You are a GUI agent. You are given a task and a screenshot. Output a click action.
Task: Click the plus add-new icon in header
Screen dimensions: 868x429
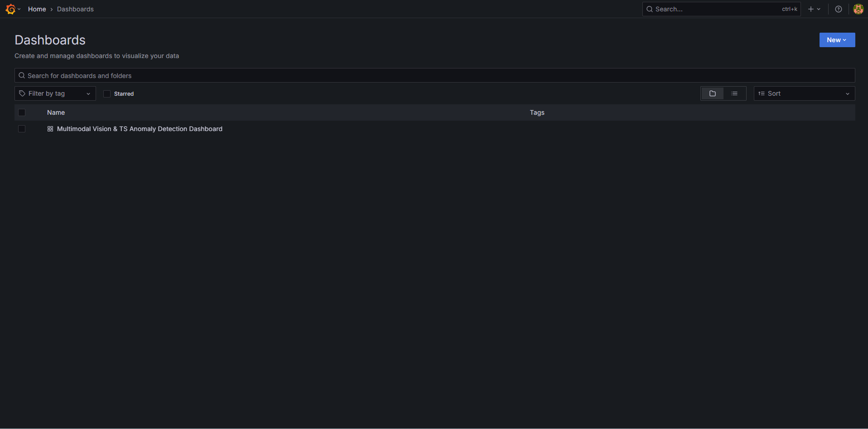(x=811, y=9)
